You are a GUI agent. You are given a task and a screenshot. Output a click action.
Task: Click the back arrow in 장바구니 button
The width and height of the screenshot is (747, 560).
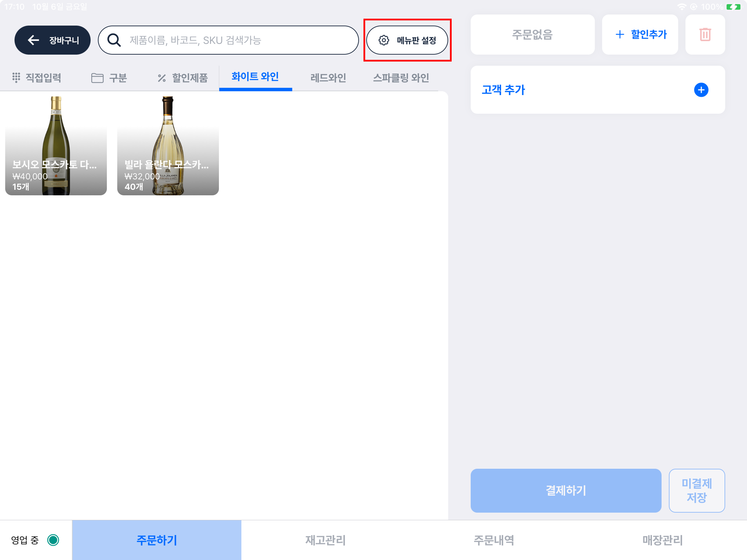tap(34, 40)
